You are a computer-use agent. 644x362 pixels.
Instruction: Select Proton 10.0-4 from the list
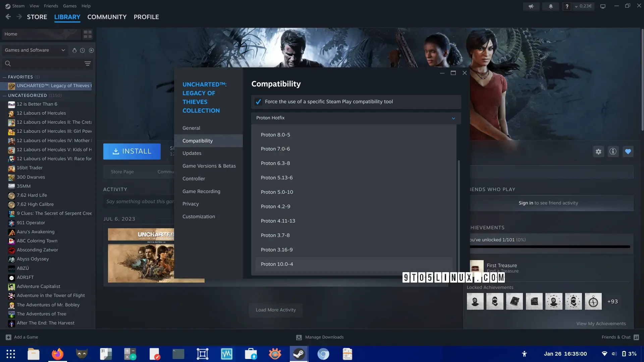277,264
